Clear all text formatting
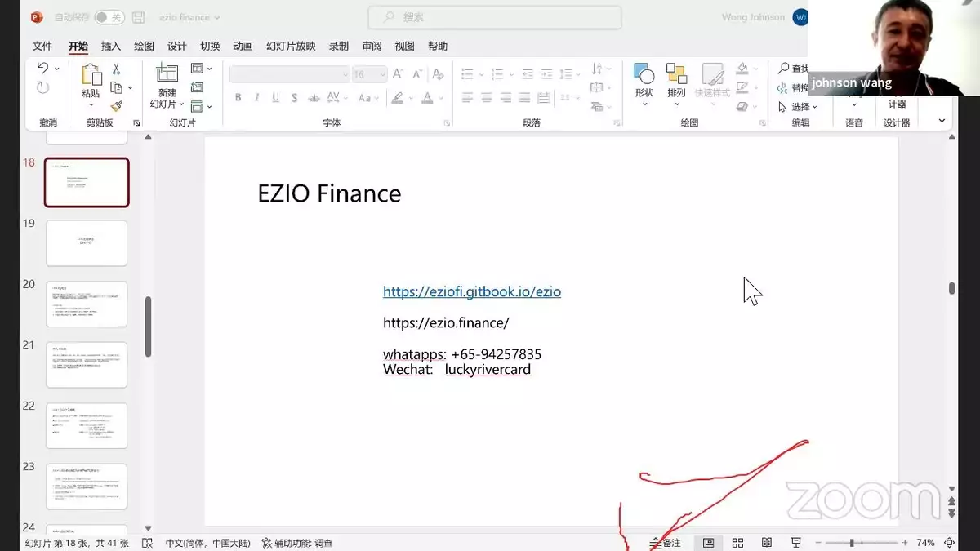The image size is (980, 551). [x=438, y=74]
